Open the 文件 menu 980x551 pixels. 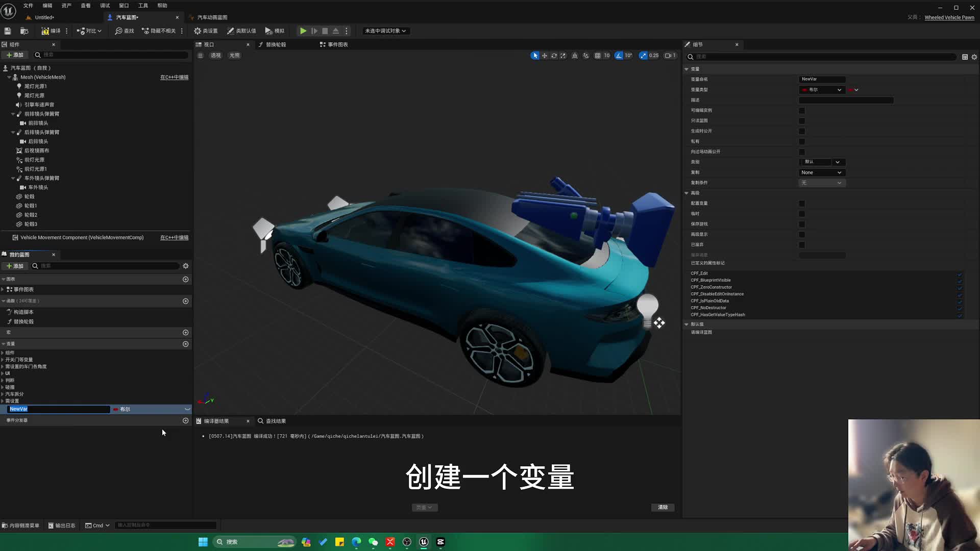coord(28,6)
